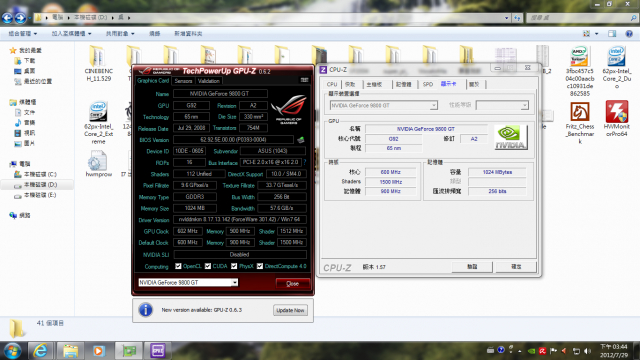Select the Graphics Card tab in GPU-Z
This screenshot has width=640, height=360.
click(153, 81)
